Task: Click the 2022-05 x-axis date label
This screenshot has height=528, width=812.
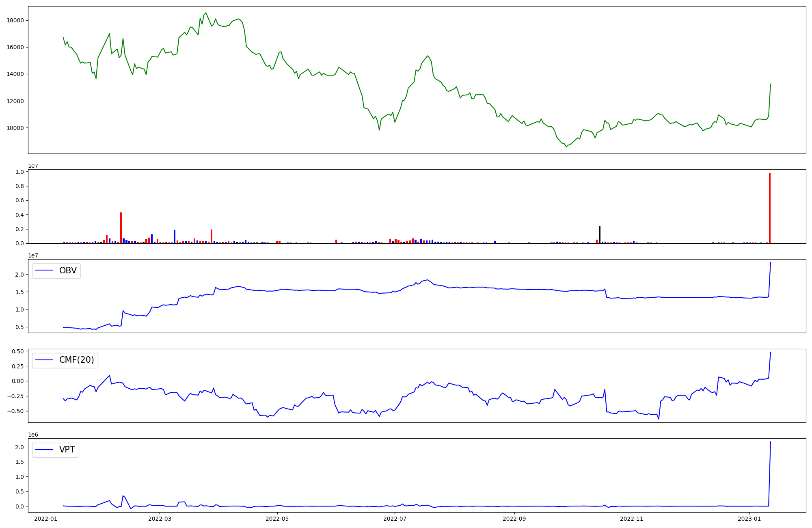Action: point(277,519)
